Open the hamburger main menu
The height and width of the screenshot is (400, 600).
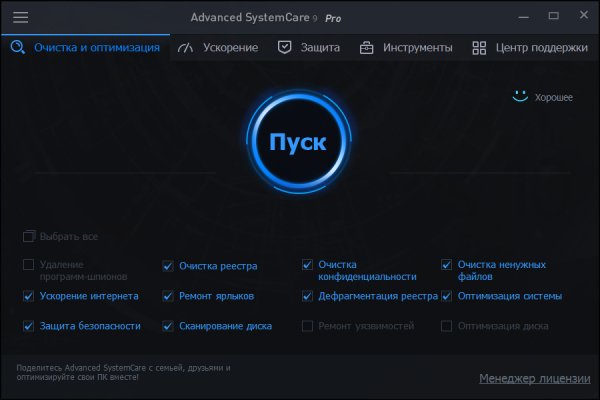click(x=20, y=17)
